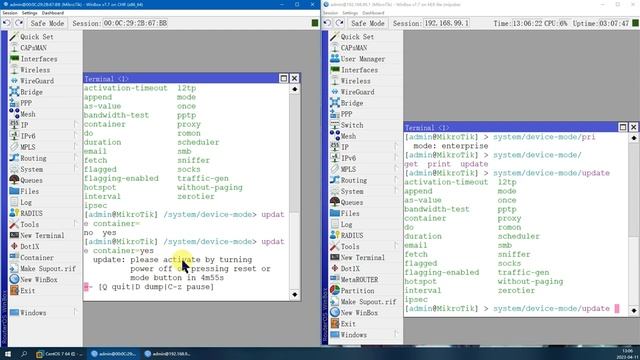
Task: Open Settings menu in right WinBox window
Action: (350, 13)
